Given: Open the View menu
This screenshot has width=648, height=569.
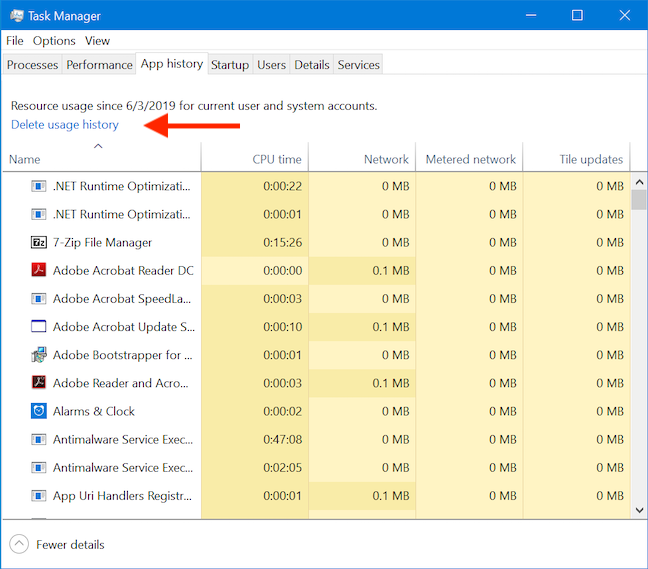Looking at the screenshot, I should (98, 41).
